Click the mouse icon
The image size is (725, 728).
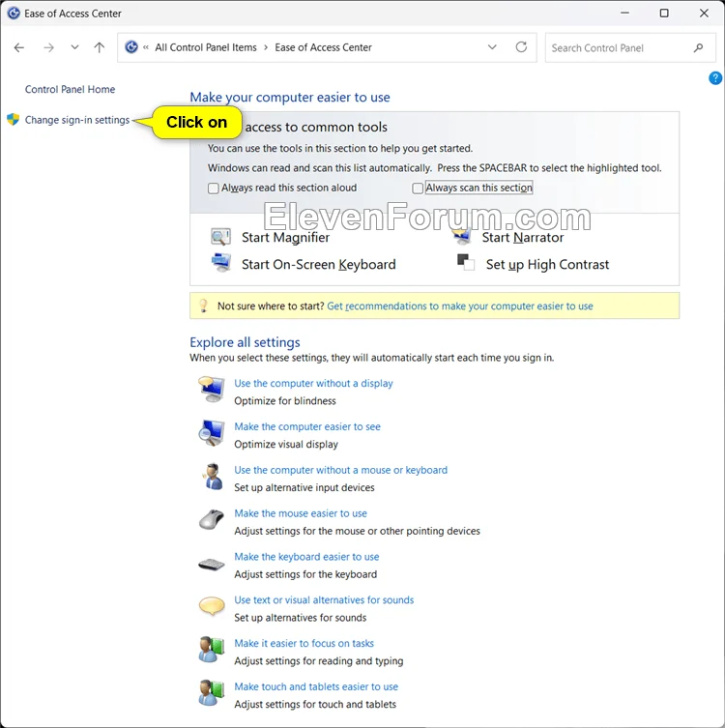pos(212,519)
